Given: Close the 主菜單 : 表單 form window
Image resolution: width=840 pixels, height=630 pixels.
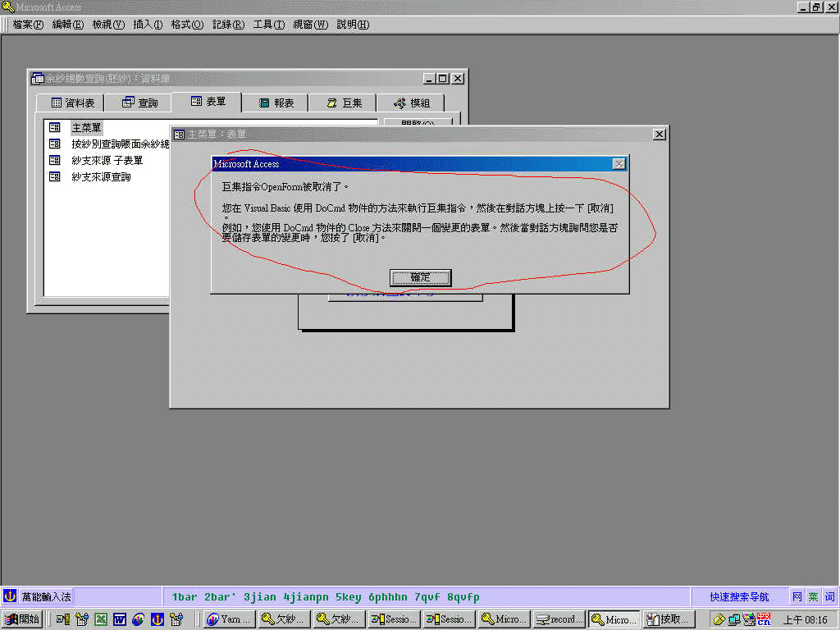Looking at the screenshot, I should point(660,134).
